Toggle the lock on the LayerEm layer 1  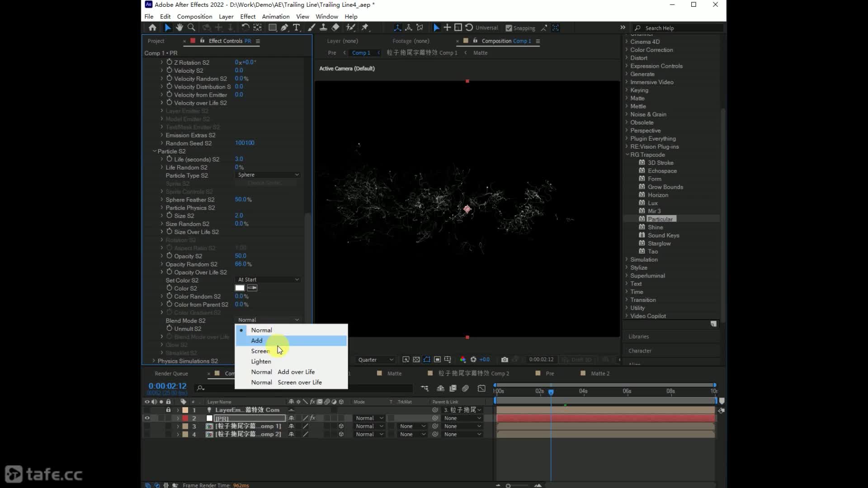coord(168,410)
